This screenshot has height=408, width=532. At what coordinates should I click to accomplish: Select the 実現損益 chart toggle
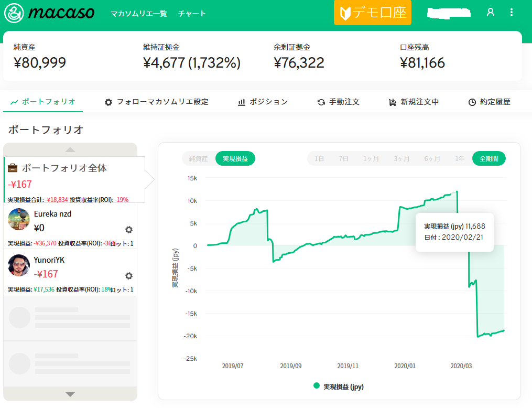pyautogui.click(x=235, y=158)
